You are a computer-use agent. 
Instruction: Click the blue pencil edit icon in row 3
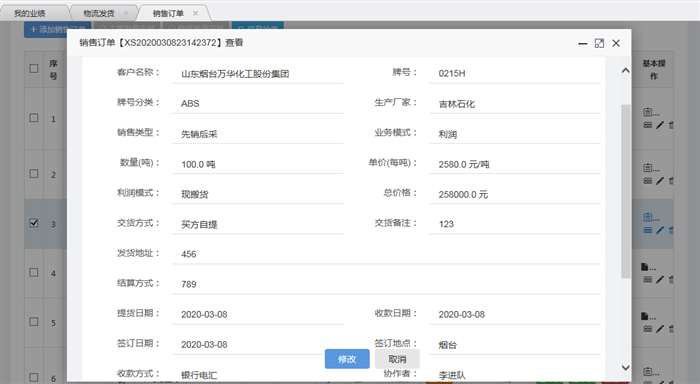click(x=660, y=230)
